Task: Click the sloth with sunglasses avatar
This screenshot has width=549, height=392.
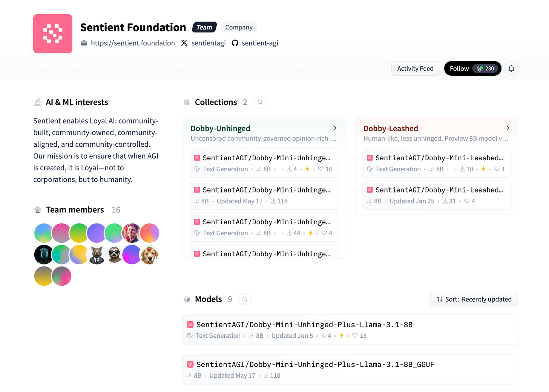Action: pyautogui.click(x=114, y=254)
